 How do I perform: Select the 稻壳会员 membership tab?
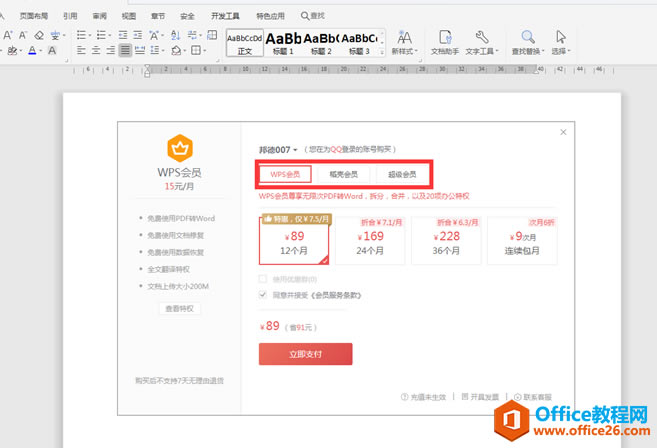(344, 174)
